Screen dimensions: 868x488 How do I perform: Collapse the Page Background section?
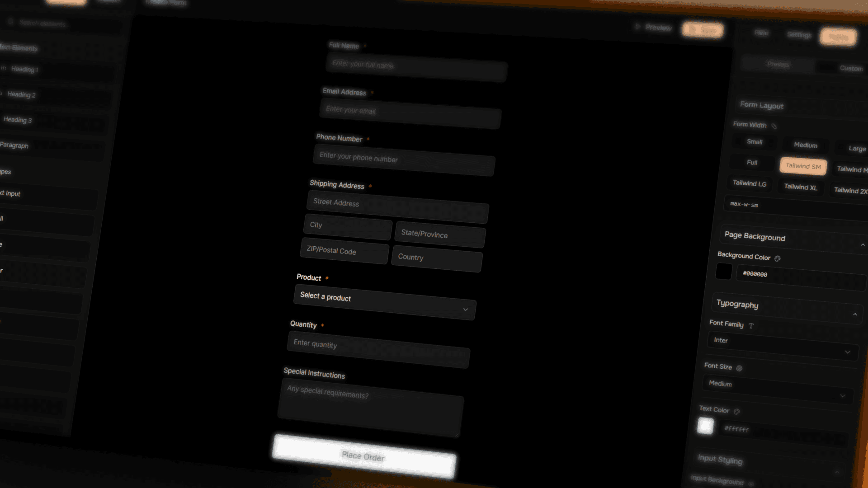click(863, 245)
